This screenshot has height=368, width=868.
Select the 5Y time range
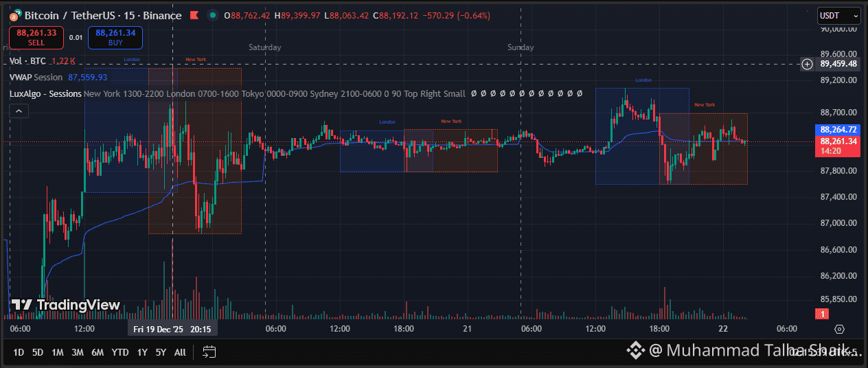(161, 352)
